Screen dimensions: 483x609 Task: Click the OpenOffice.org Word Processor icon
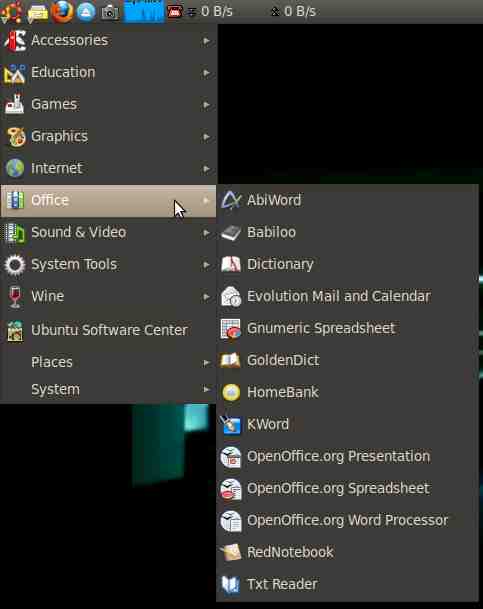231,521
